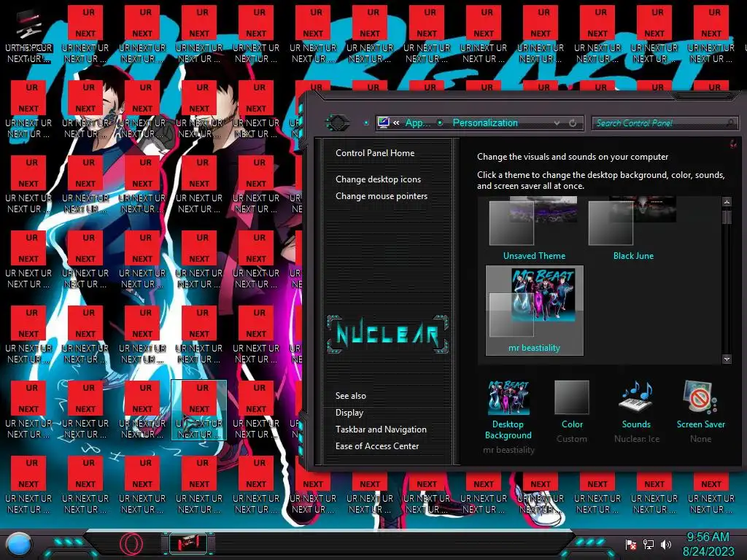Click the 'Personalization' breadcrumb segment
Viewport: 747px width, 560px height.
tap(485, 122)
